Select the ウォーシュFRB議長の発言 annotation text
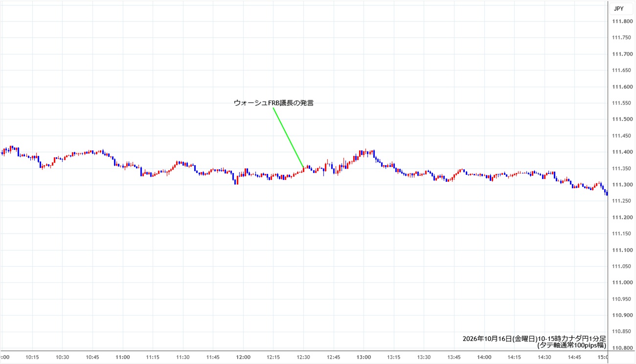Screen dimensions: 636x364 point(273,103)
